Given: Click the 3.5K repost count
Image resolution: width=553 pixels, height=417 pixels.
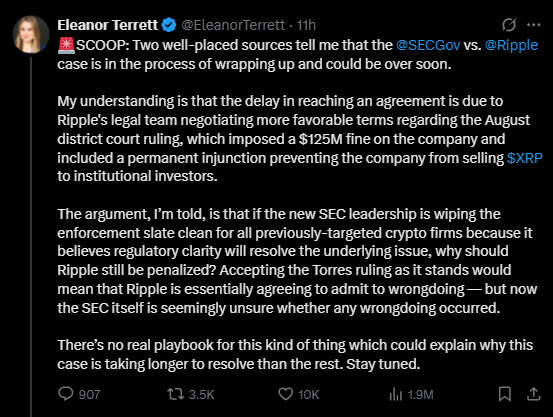Looking at the screenshot, I should [x=201, y=394].
